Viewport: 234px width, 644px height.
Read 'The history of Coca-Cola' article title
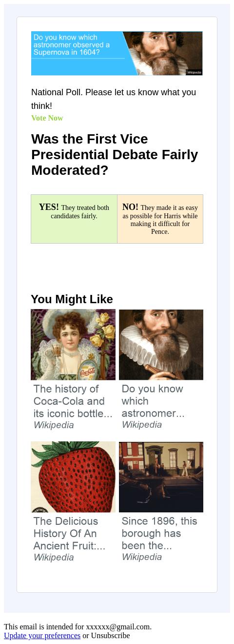(73, 401)
